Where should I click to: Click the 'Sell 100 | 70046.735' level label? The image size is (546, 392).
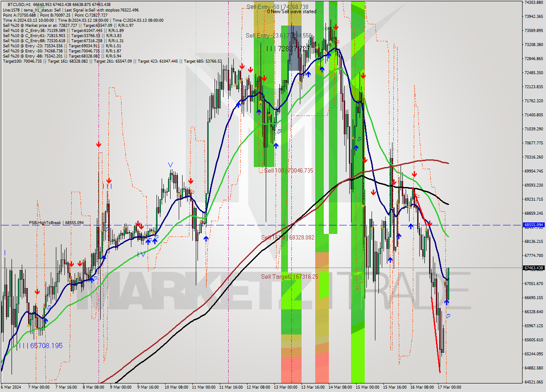(x=288, y=170)
